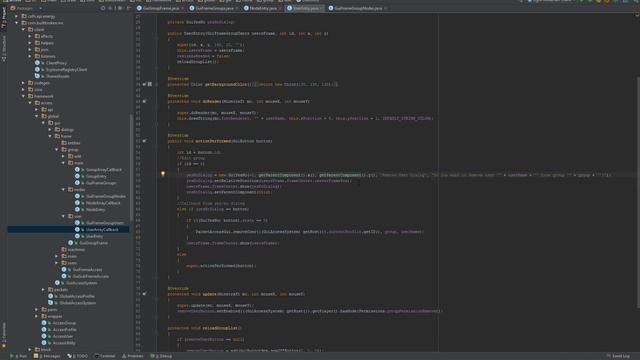Open the Terminal tool window
This screenshot has height=360, width=640.
click(x=105, y=356)
